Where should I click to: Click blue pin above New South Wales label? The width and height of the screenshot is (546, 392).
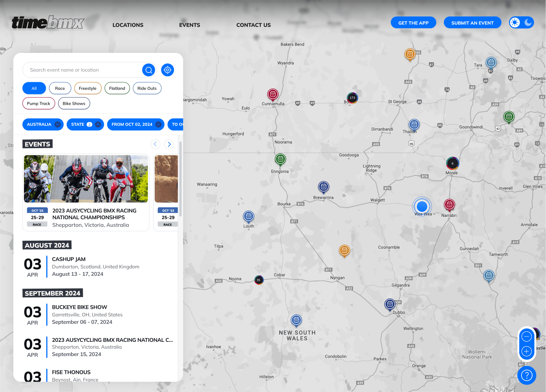coord(296,320)
